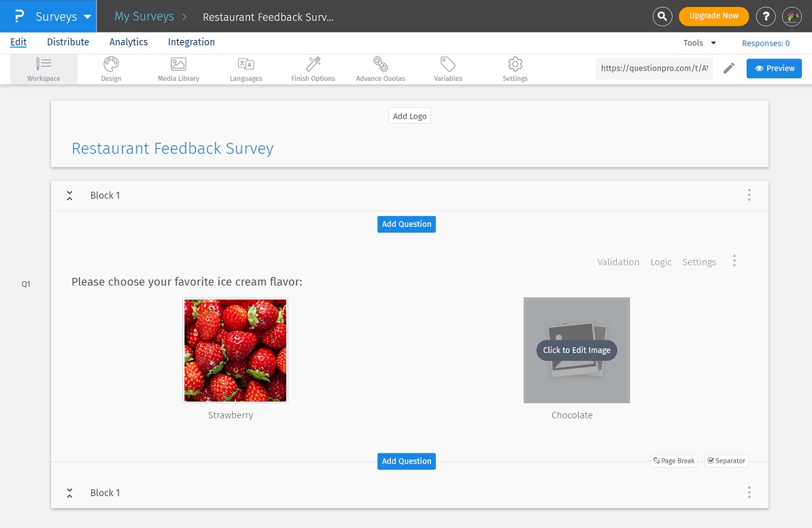Open Finish Options

click(313, 68)
